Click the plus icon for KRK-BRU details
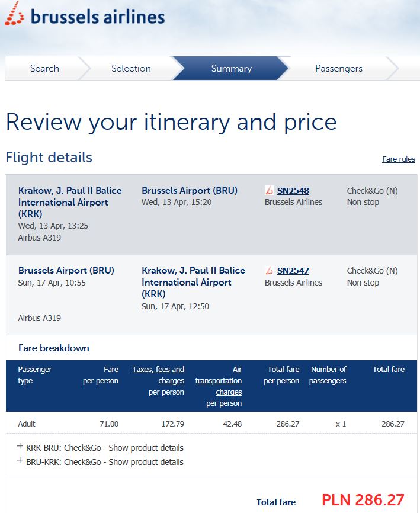Viewport: 420px width, 513px height. (x=20, y=446)
